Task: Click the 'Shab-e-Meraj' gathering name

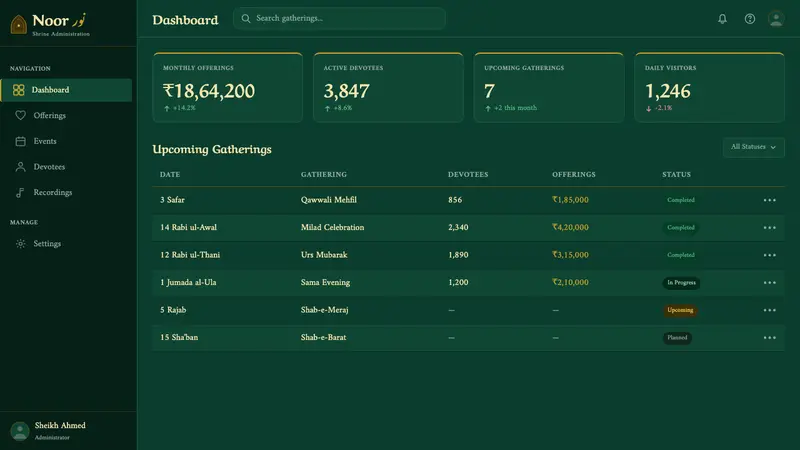Action: tap(324, 310)
